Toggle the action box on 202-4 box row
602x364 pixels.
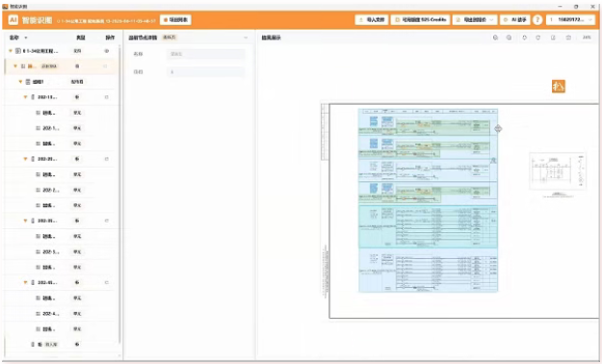point(107,282)
